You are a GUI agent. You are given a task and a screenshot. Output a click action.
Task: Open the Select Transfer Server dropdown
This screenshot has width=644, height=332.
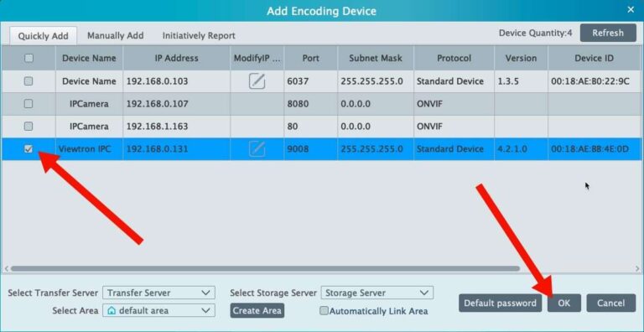pyautogui.click(x=158, y=293)
